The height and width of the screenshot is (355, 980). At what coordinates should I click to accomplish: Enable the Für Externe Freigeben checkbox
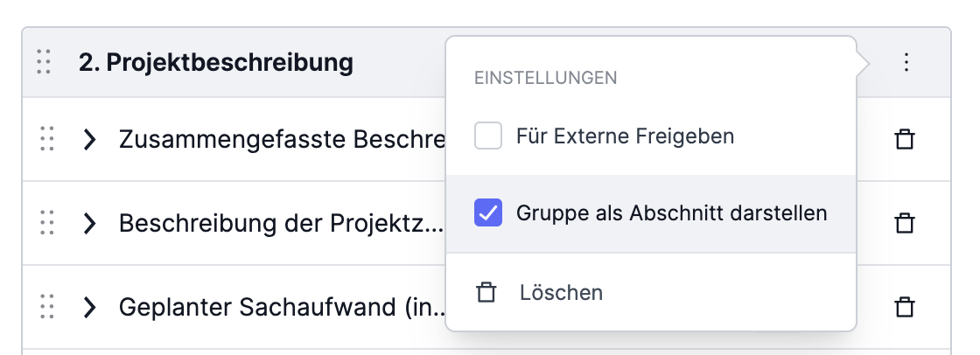[488, 136]
